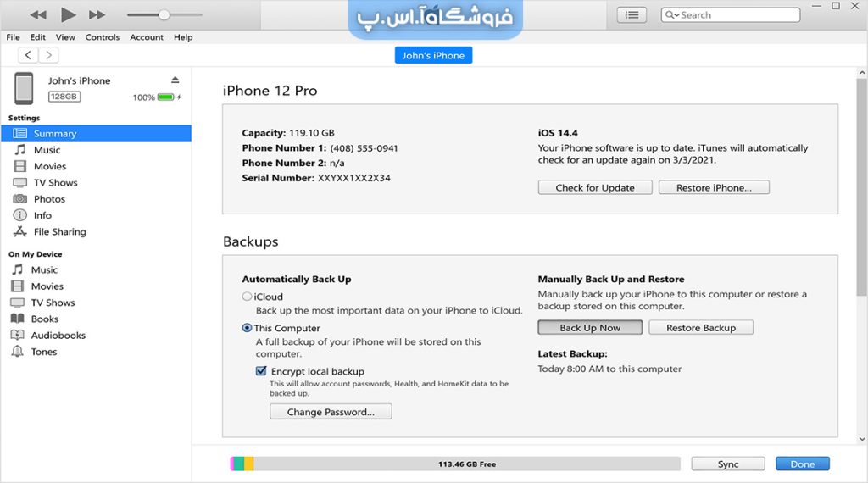
Task: Click Change Password... button
Action: click(x=331, y=412)
